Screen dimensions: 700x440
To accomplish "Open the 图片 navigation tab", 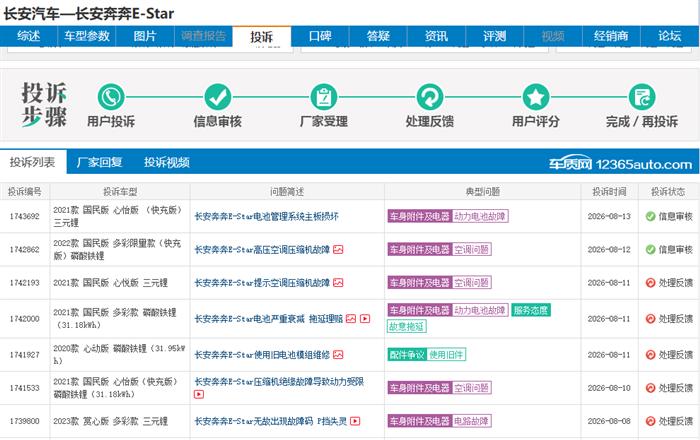I will [145, 36].
